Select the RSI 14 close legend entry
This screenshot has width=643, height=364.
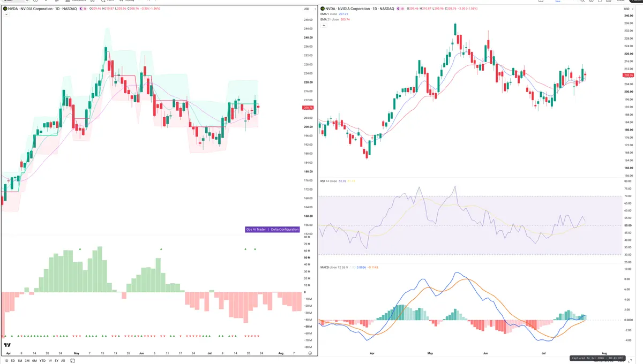click(328, 181)
